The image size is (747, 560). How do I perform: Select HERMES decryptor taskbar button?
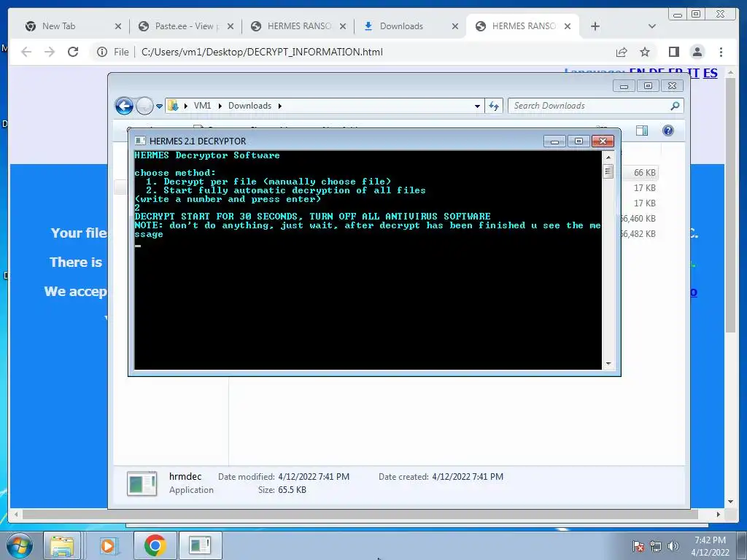tap(200, 545)
